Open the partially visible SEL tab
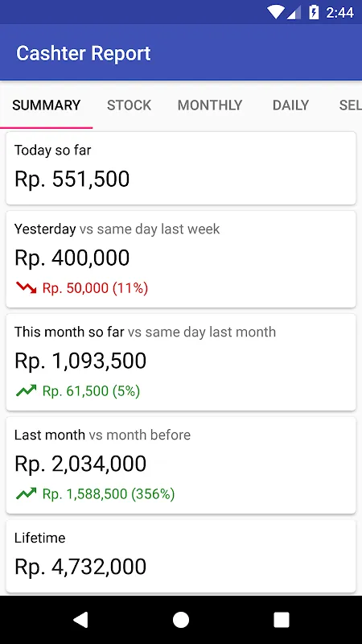This screenshot has height=644, width=362. coord(350,105)
